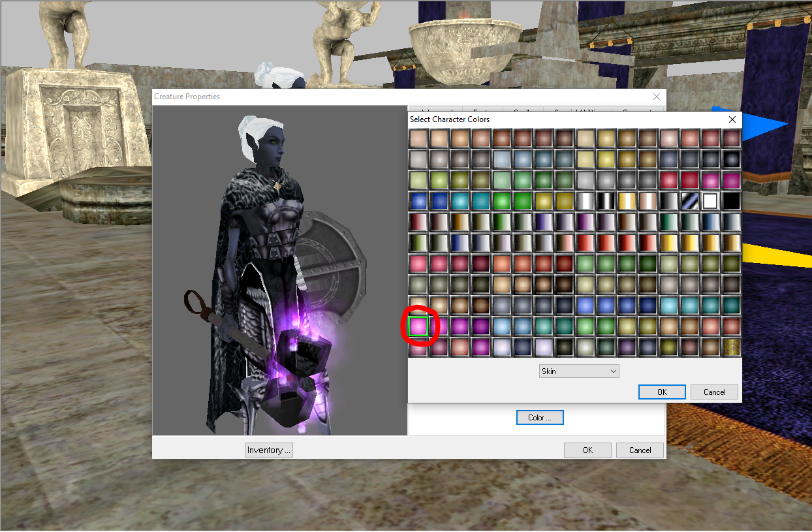Click the Color ... button

pyautogui.click(x=540, y=417)
